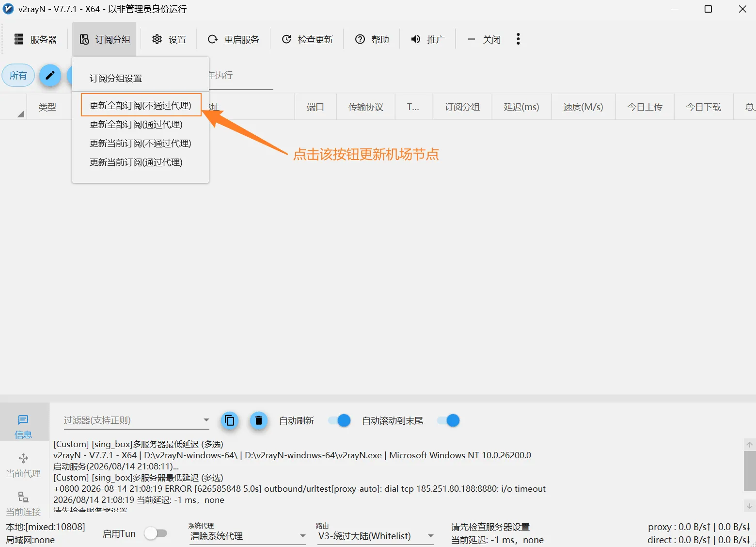Sort by the 订阅分组 column header

coord(462,107)
